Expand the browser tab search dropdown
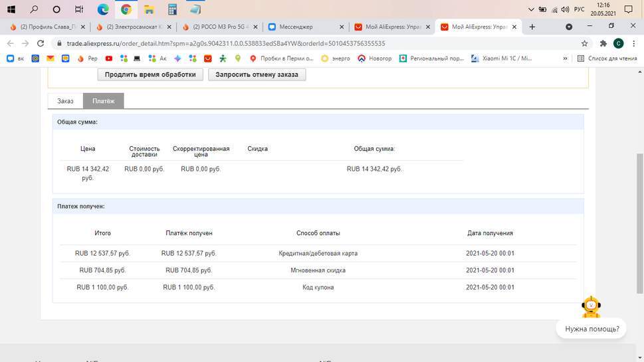This screenshot has width=644, height=362. [x=569, y=27]
